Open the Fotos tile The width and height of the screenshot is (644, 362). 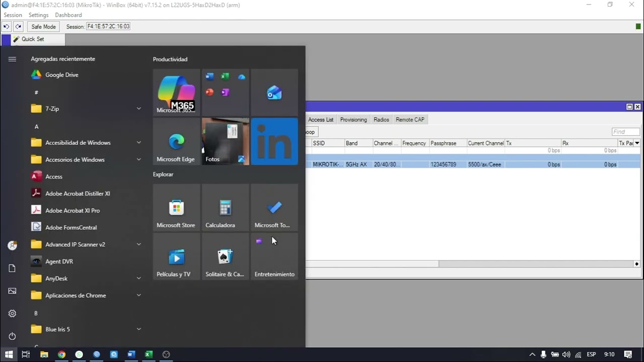pyautogui.click(x=225, y=141)
